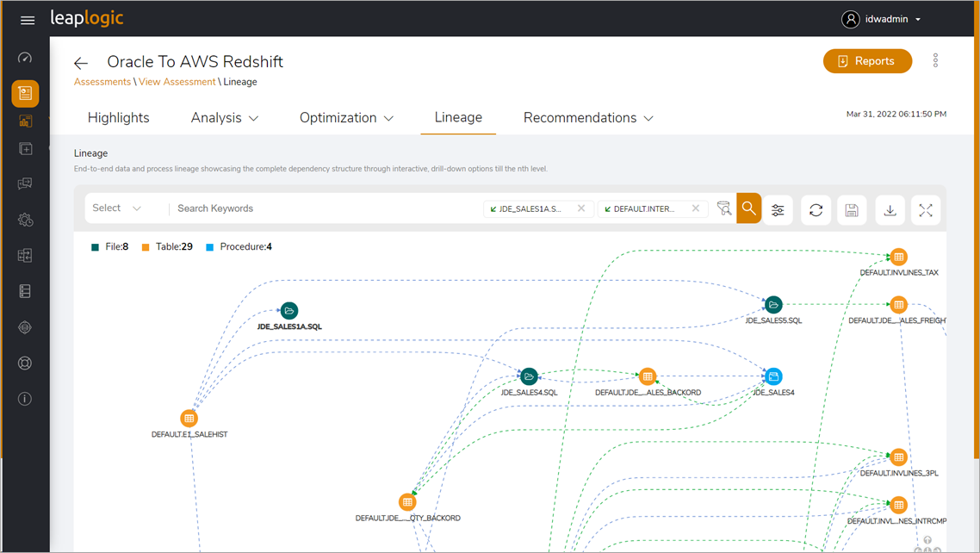This screenshot has height=553, width=980.
Task: Click the Reports button
Action: [867, 61]
